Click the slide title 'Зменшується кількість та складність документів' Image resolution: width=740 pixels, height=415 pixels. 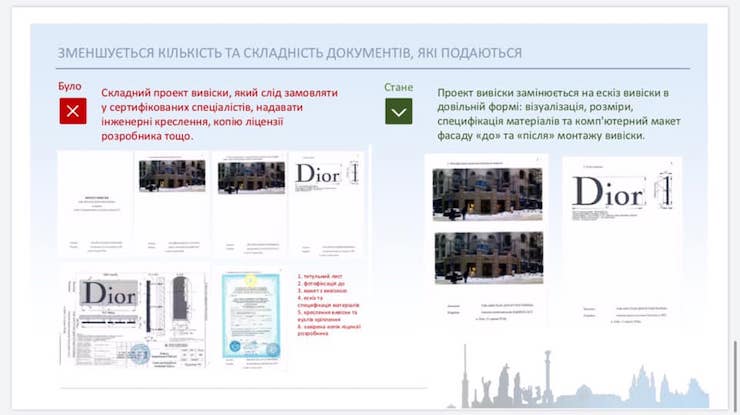click(x=289, y=52)
